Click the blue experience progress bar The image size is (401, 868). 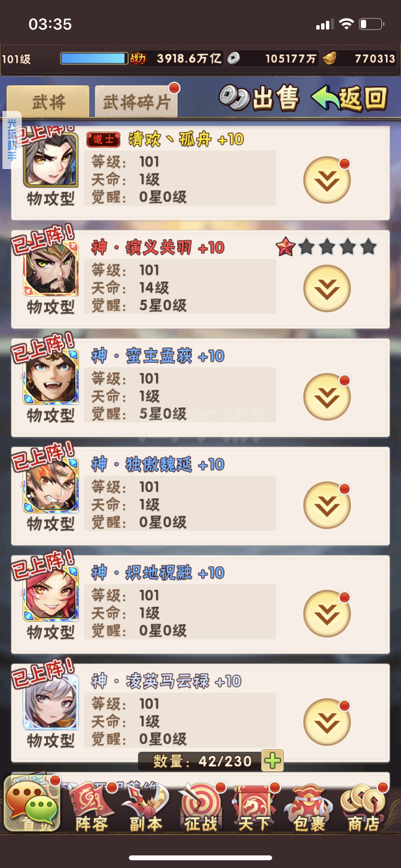pyautogui.click(x=94, y=59)
